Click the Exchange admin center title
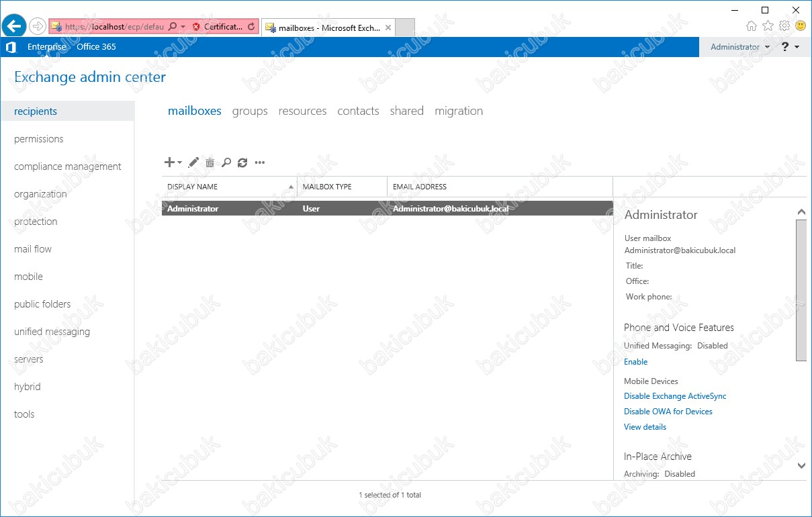This screenshot has width=812, height=517. click(90, 77)
